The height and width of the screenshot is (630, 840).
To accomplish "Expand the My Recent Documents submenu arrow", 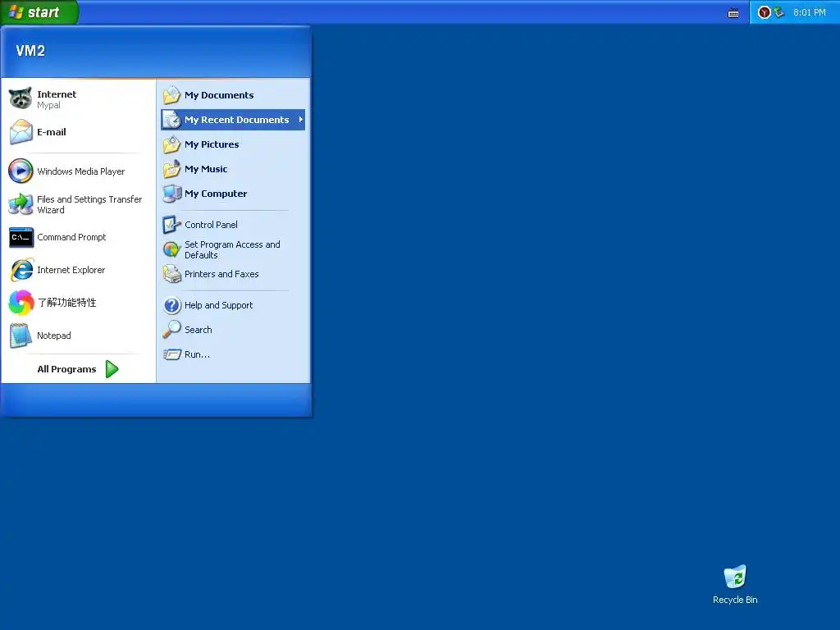I will pyautogui.click(x=300, y=120).
